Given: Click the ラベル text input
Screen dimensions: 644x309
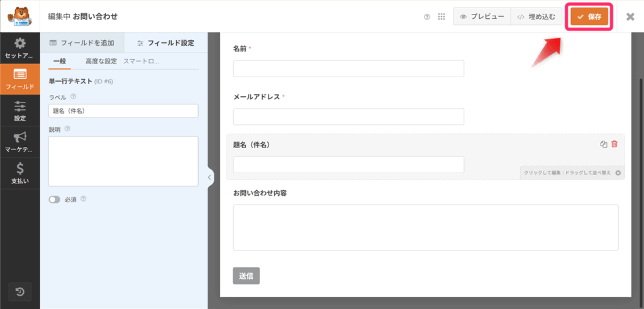Looking at the screenshot, I should tap(123, 111).
